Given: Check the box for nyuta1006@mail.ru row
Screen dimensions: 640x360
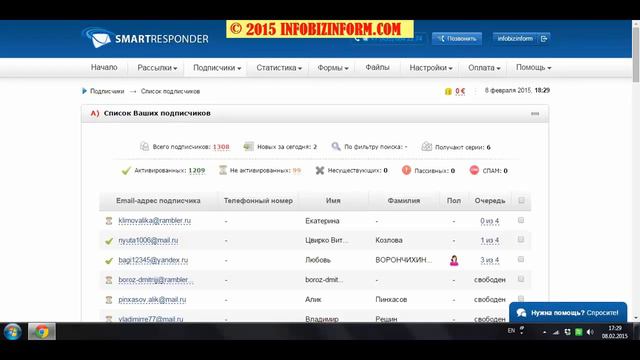Looking at the screenshot, I should pyautogui.click(x=521, y=240).
